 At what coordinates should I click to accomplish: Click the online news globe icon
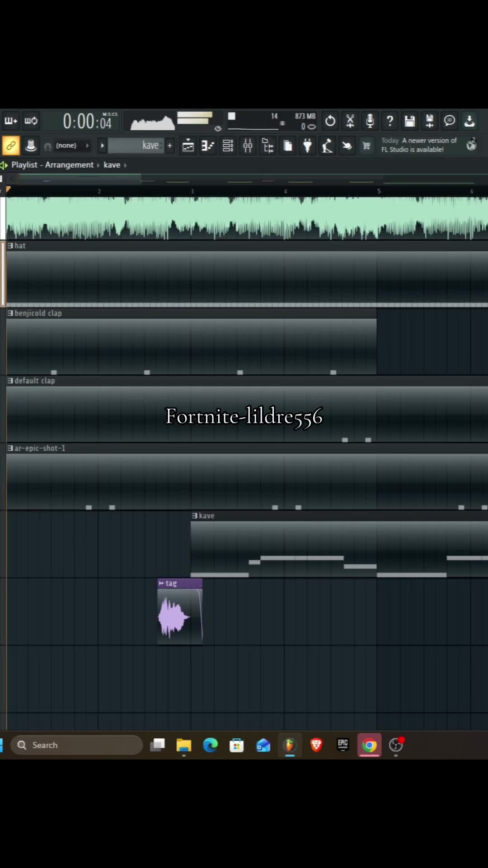471,145
